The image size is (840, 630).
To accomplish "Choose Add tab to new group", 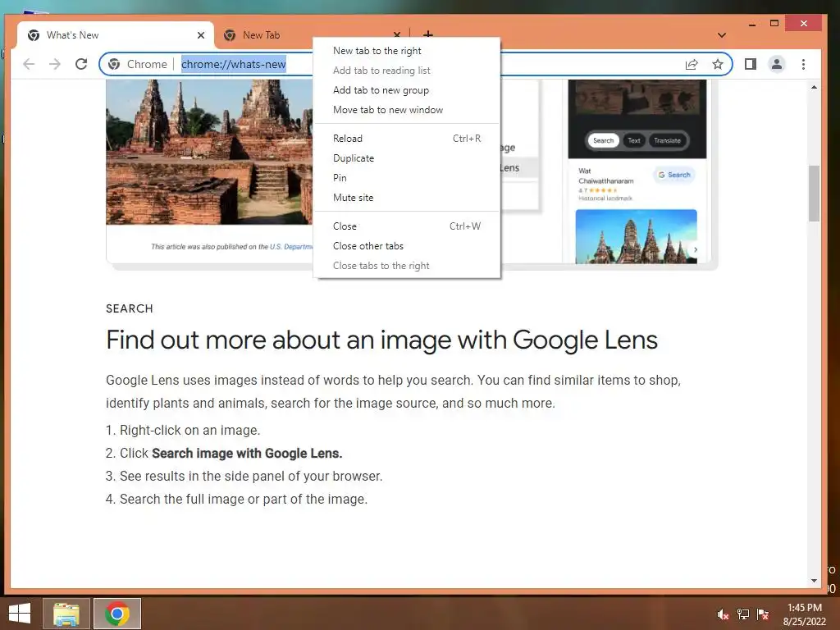I will [x=407, y=90].
